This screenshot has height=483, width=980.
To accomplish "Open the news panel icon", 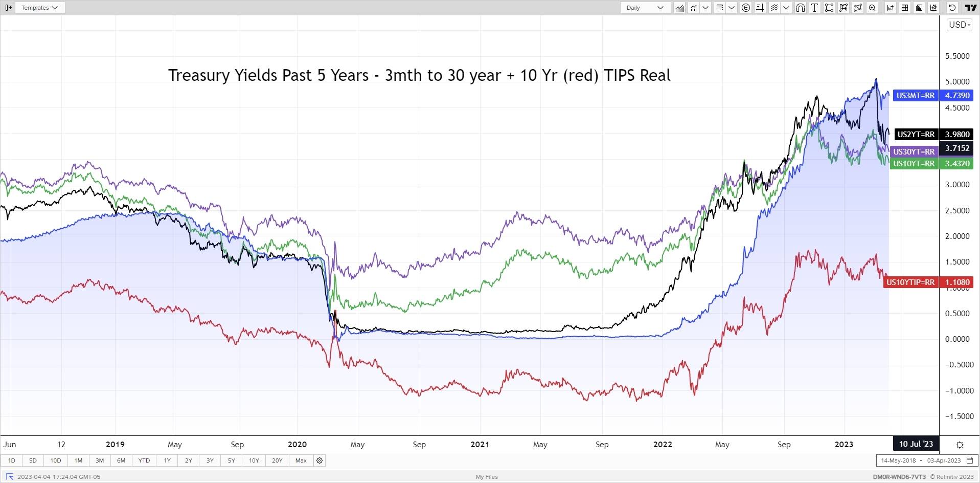I will coord(919,8).
